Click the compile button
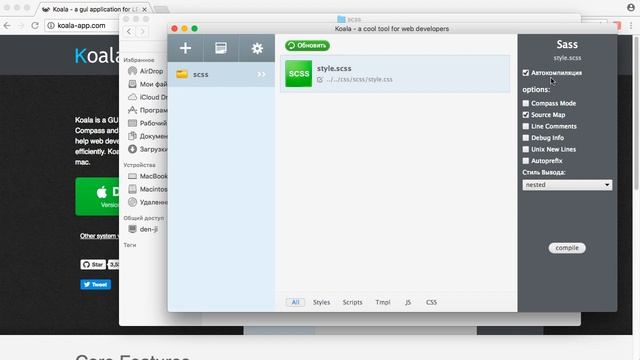The height and width of the screenshot is (360, 640). tap(567, 248)
